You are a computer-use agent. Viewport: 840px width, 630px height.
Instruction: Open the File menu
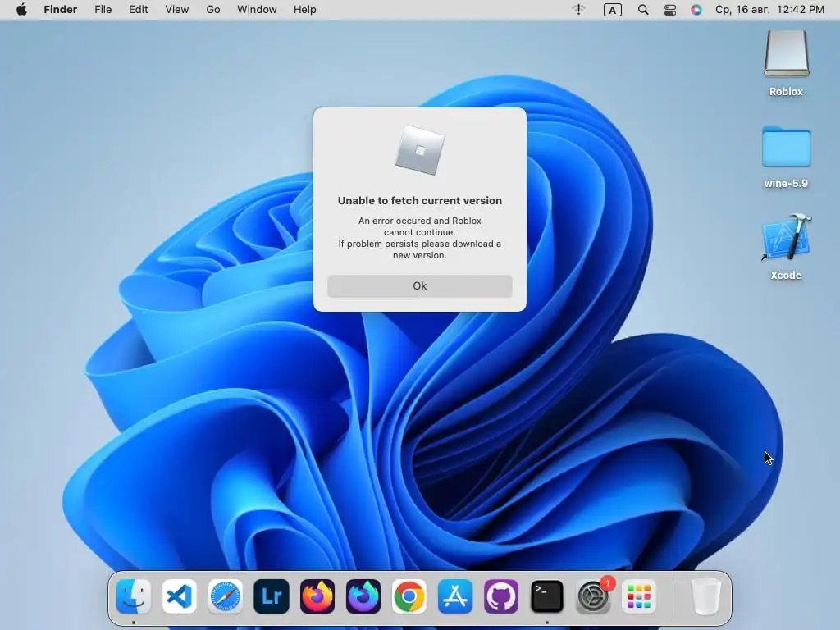[x=103, y=10]
